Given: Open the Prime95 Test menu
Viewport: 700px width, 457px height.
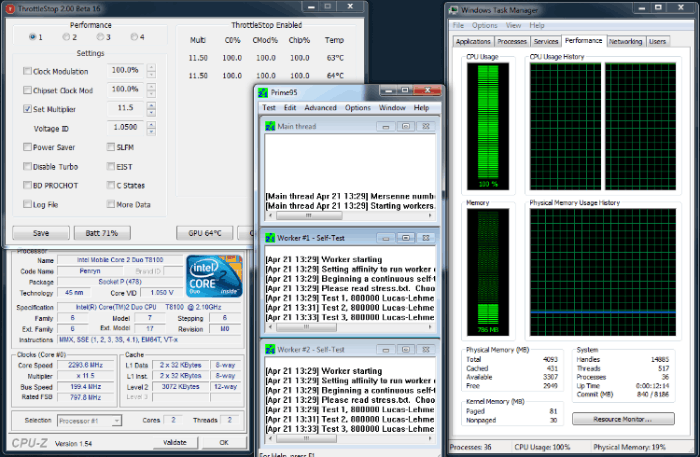Looking at the screenshot, I should 269,108.
